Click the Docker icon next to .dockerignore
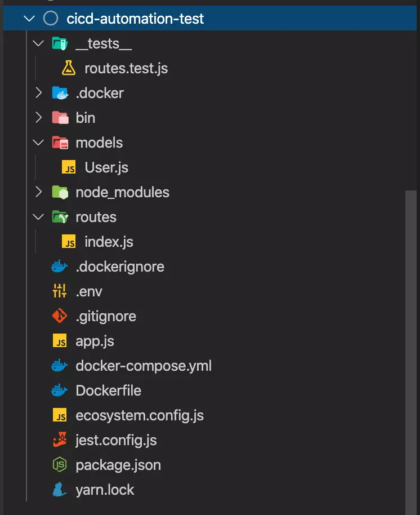 click(59, 266)
